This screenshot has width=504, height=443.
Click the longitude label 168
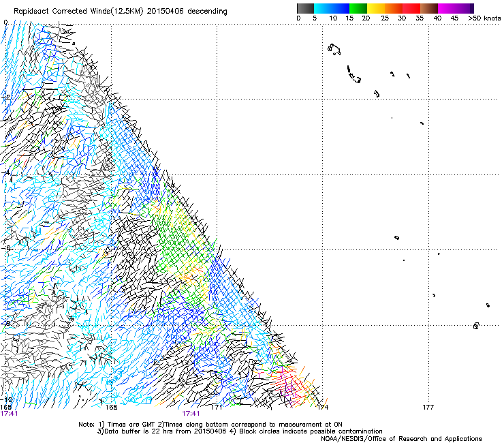pyautogui.click(x=111, y=408)
